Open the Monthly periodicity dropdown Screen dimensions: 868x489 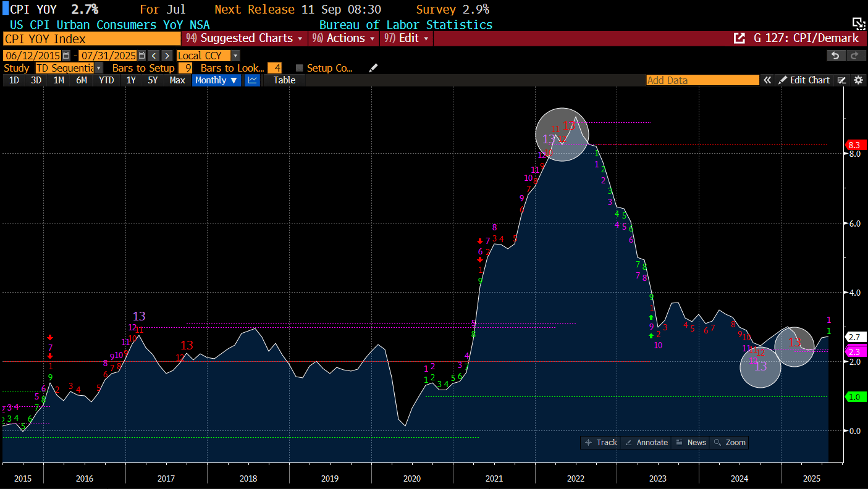coord(216,80)
